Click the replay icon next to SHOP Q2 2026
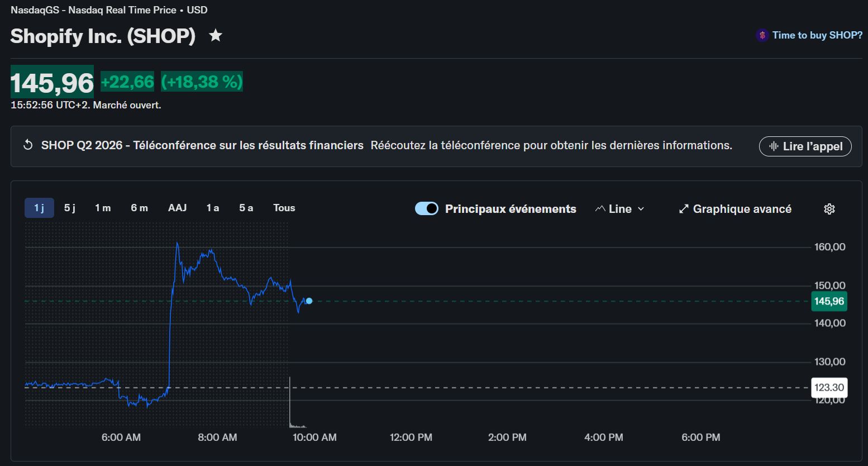868x466 pixels. [x=27, y=145]
